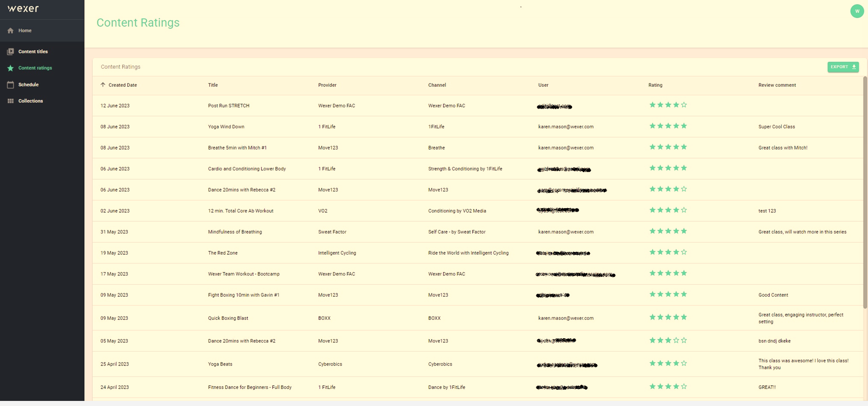Export the content ratings
Image resolution: width=868 pixels, height=406 pixels.
pyautogui.click(x=843, y=67)
